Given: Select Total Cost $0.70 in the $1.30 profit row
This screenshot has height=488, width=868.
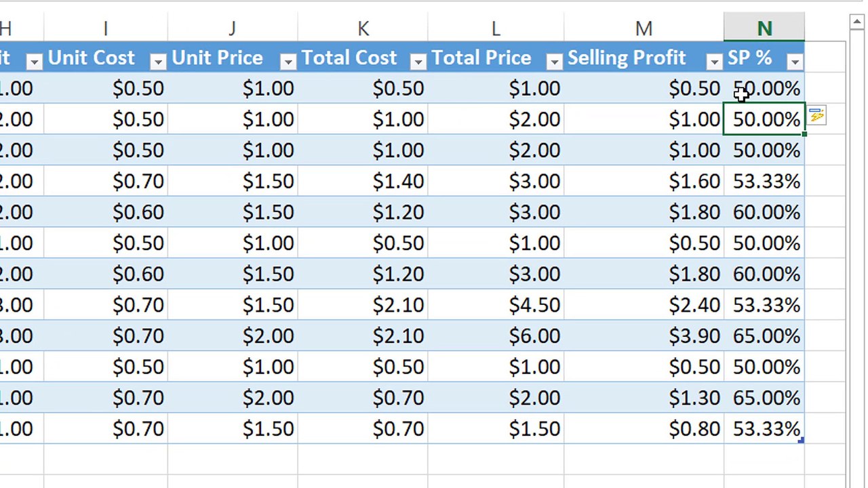Looking at the screenshot, I should coord(363,398).
